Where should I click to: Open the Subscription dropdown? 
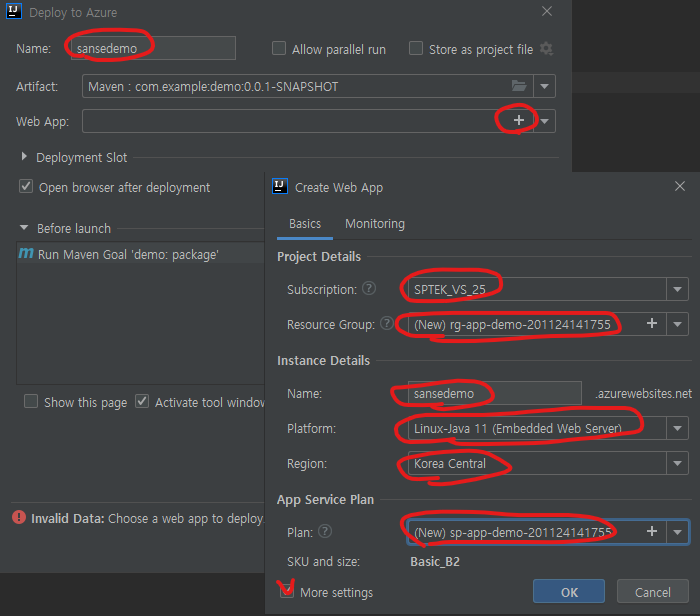coord(679,290)
